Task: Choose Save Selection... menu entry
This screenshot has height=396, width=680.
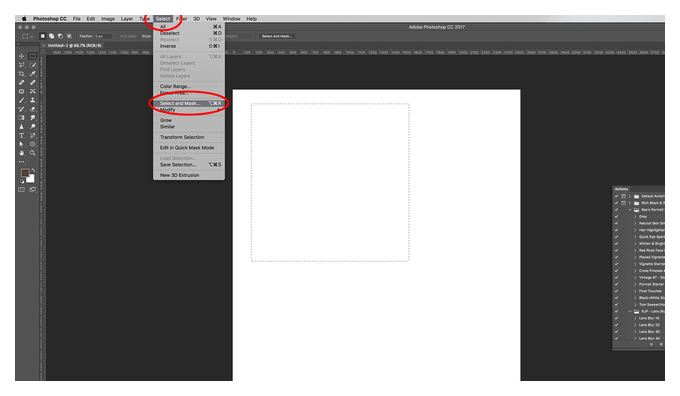Action: pyautogui.click(x=189, y=165)
